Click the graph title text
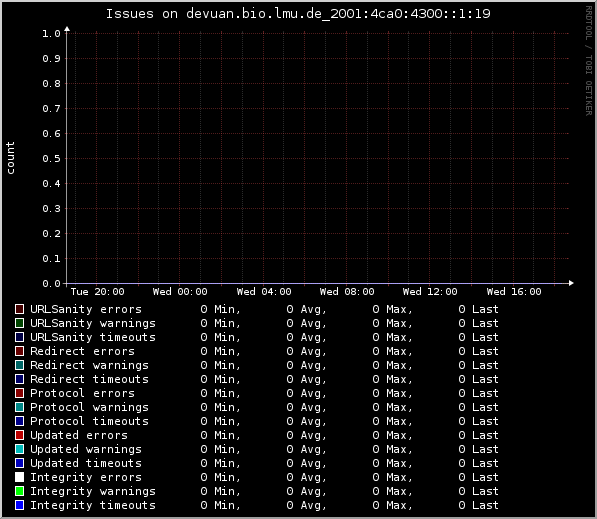Screen dimensions: 597x519 [x=298, y=14]
